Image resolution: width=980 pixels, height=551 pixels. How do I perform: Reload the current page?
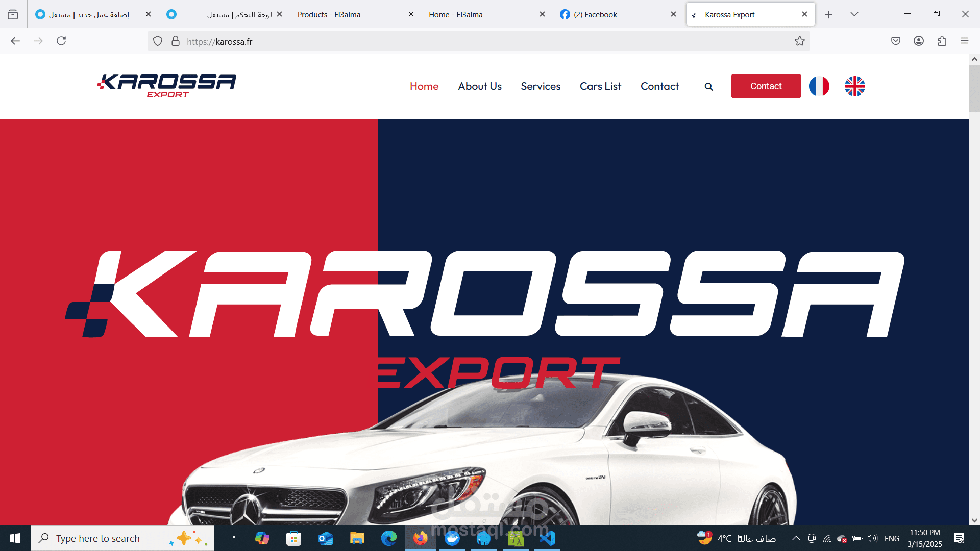pyautogui.click(x=61, y=41)
